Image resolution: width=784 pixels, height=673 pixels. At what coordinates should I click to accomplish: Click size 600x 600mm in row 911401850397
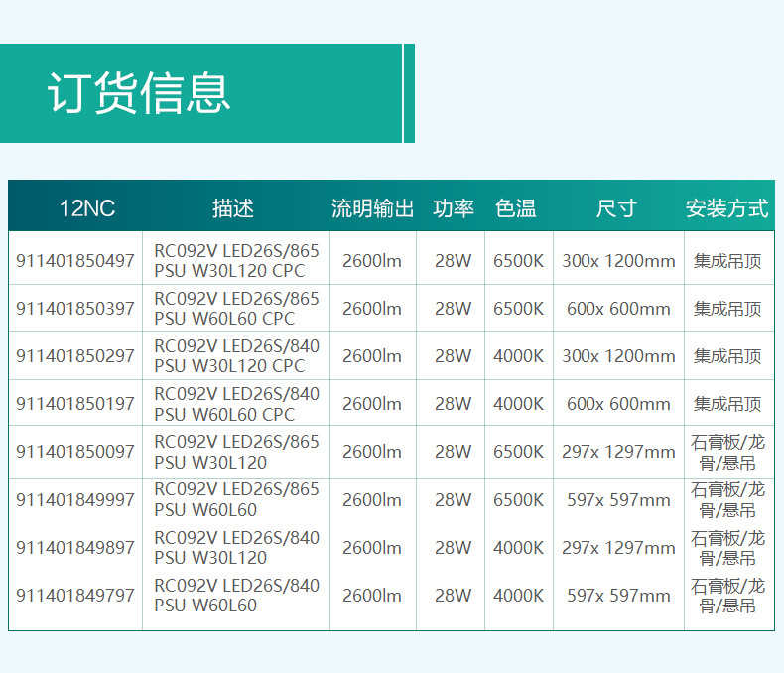pos(618,308)
